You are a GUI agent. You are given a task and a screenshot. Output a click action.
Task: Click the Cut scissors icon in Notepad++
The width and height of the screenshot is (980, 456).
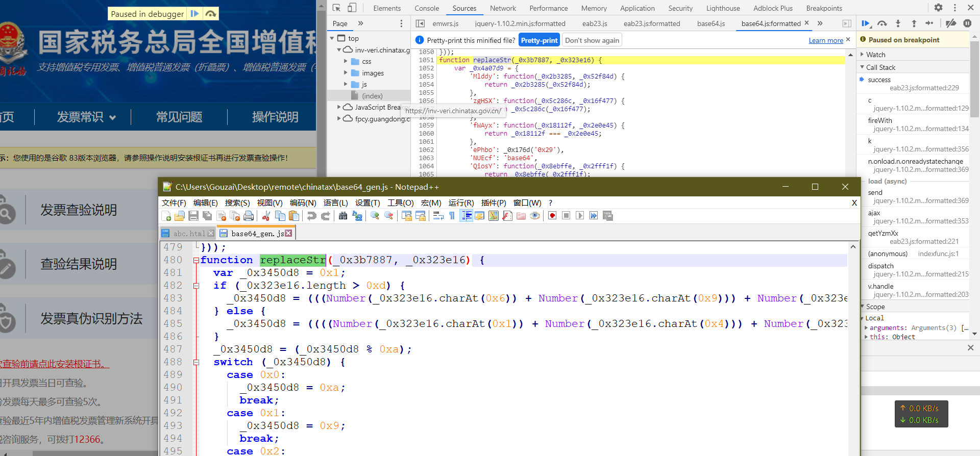(266, 216)
